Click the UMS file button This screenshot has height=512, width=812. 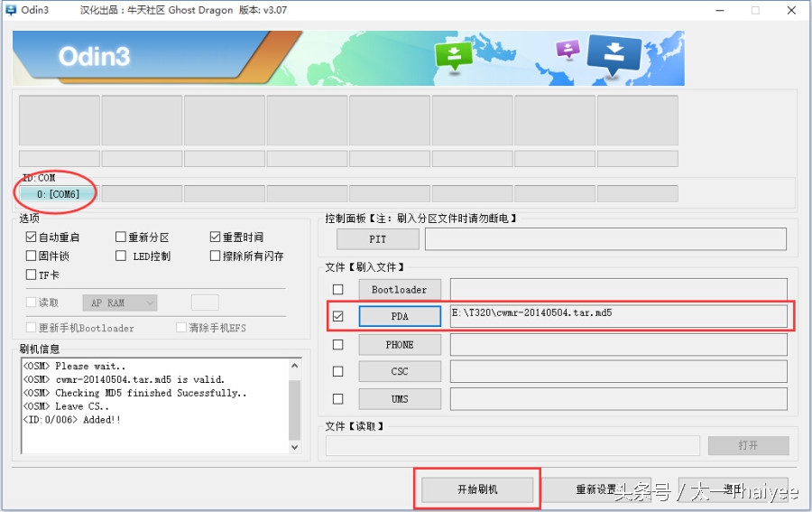[x=400, y=399]
